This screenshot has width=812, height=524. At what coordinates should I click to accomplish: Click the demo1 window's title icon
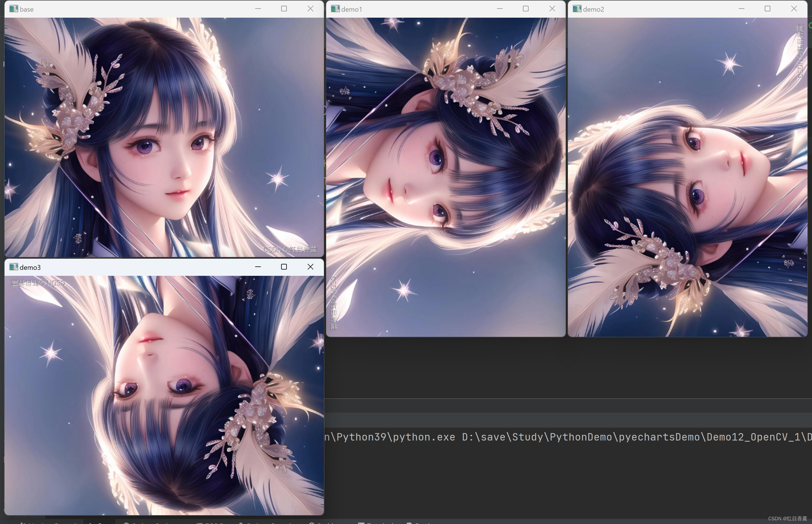[x=335, y=9]
